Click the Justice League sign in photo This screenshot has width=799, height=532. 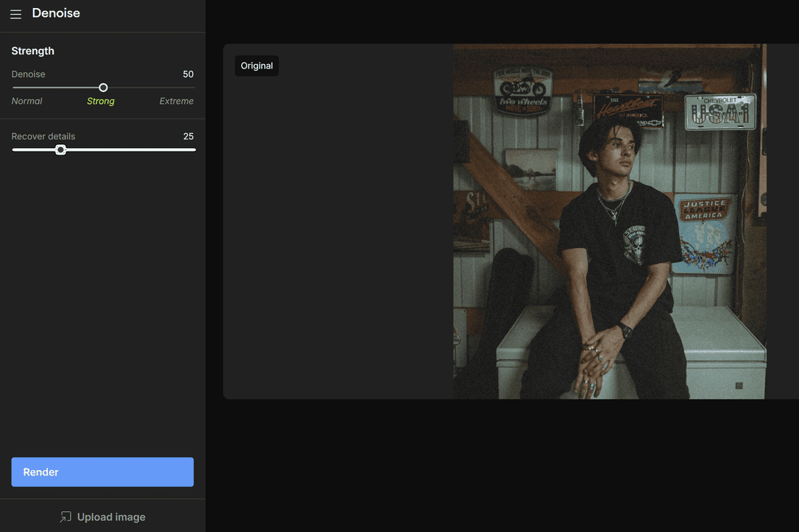pyautogui.click(x=704, y=211)
